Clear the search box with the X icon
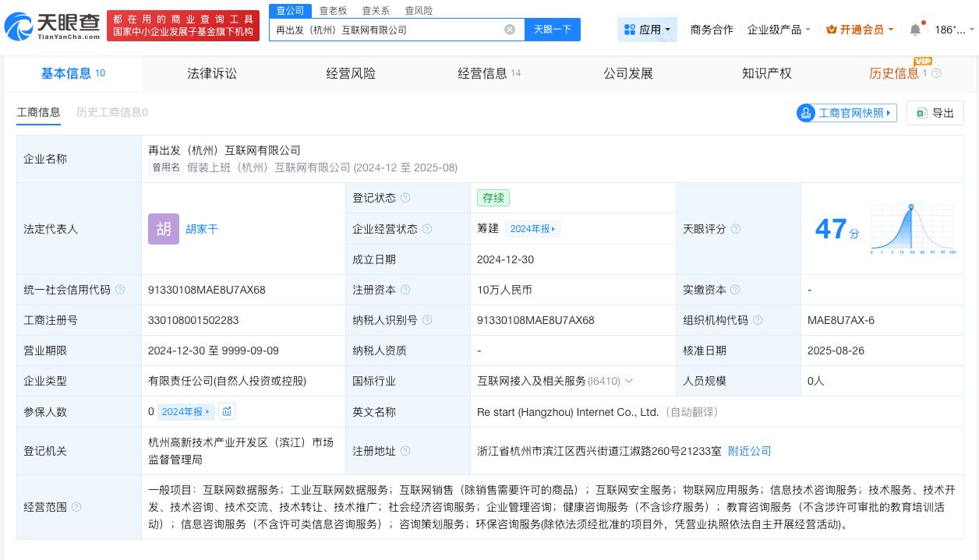This screenshot has height=560, width=979. (510, 29)
